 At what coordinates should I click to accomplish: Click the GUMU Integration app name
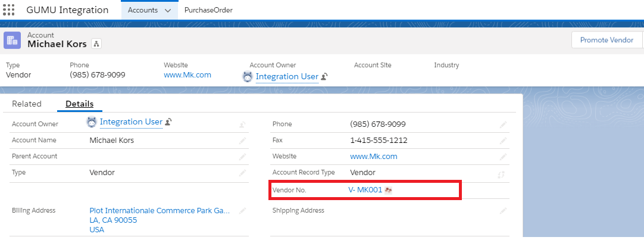tap(67, 10)
